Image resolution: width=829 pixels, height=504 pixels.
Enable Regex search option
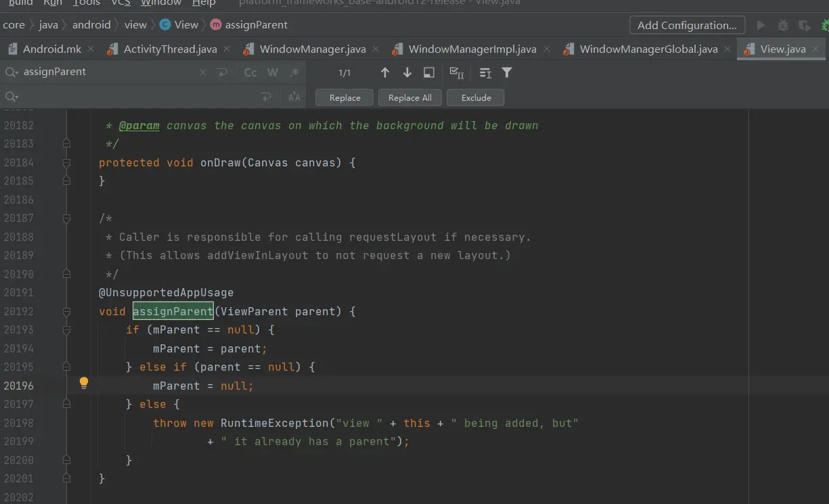tap(294, 72)
